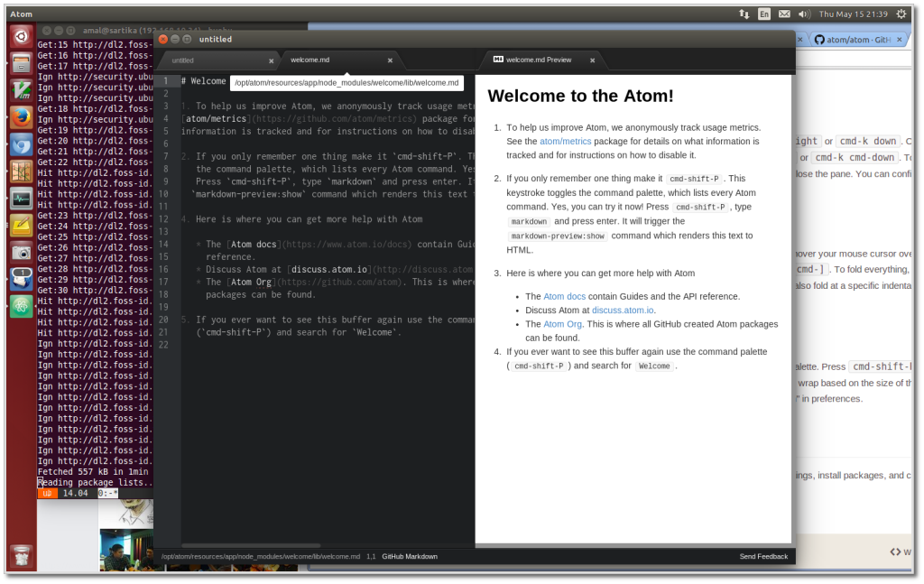Click the 'Welcome to the Atom!' preview heading
The image size is (924, 584).
580,96
